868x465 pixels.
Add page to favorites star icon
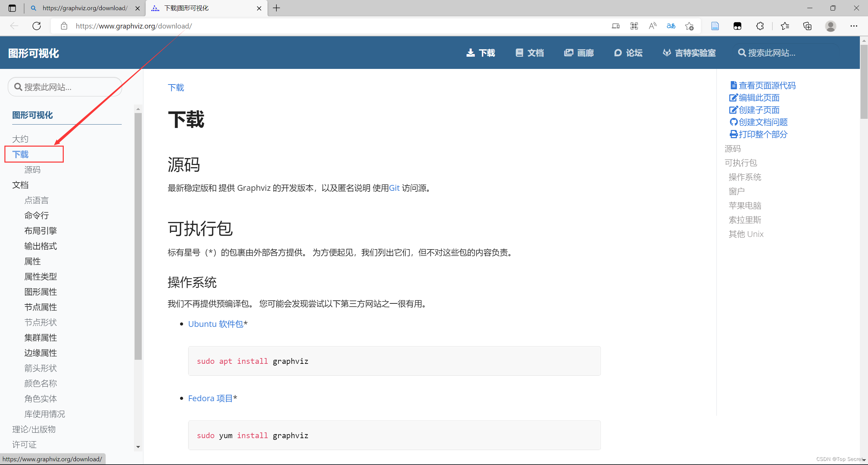[x=689, y=26]
